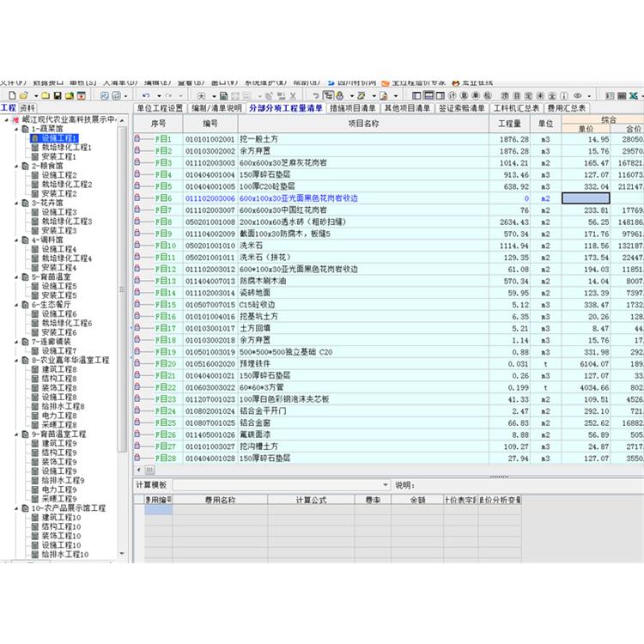Click the black floppy disk save icon
Viewport: 644px width, 644px height.
pyautogui.click(x=58, y=95)
